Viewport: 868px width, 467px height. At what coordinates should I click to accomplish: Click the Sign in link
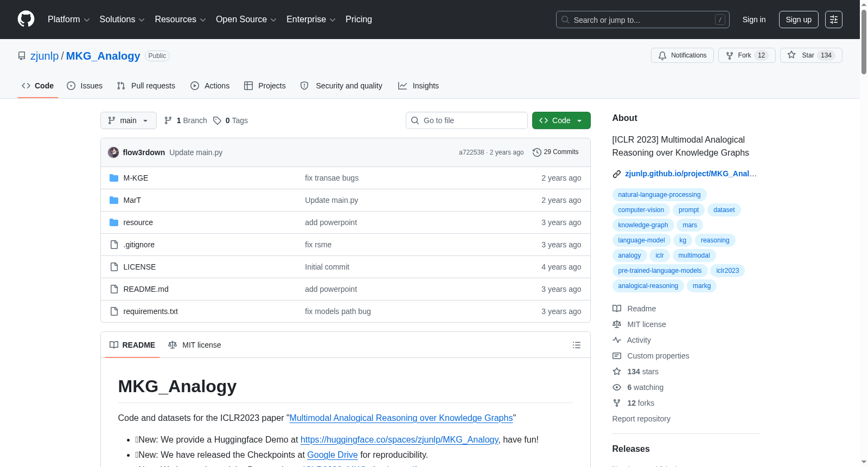(x=754, y=20)
